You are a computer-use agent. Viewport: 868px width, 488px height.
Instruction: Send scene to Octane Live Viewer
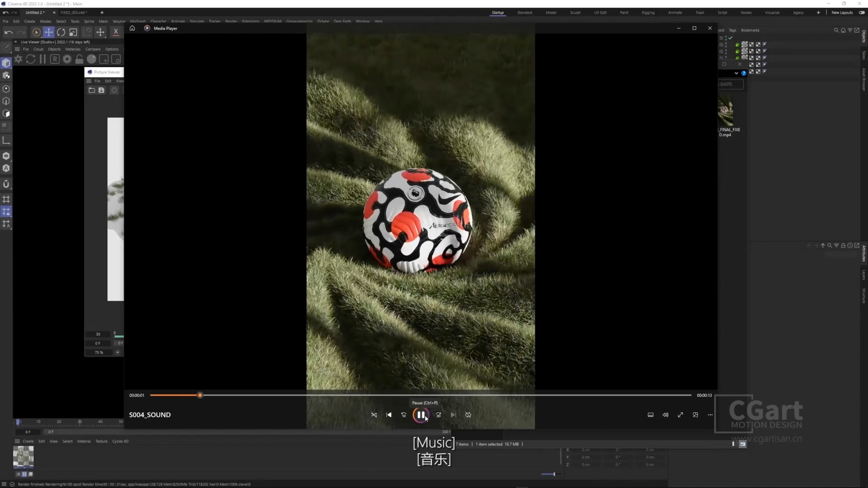coord(18,59)
